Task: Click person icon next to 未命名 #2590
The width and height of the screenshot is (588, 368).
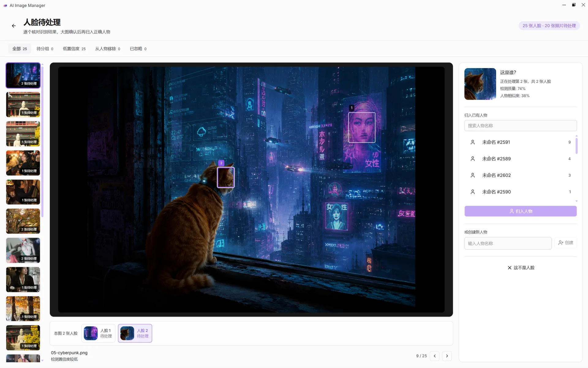Action: 473,192
